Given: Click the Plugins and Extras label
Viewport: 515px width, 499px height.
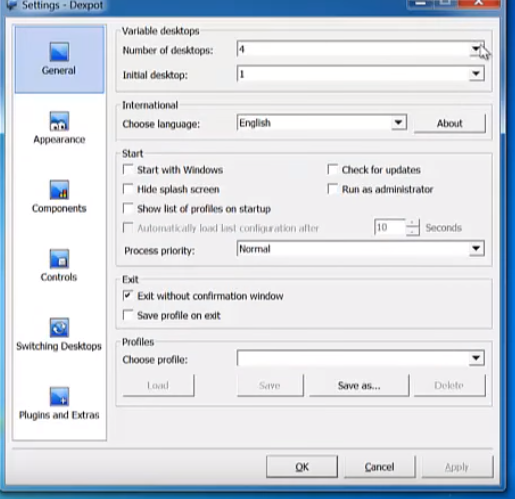Looking at the screenshot, I should tap(59, 415).
